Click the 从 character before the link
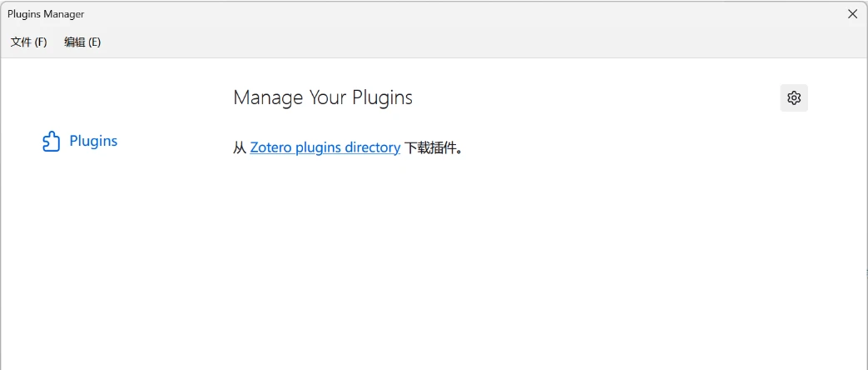868x370 pixels. click(x=239, y=148)
